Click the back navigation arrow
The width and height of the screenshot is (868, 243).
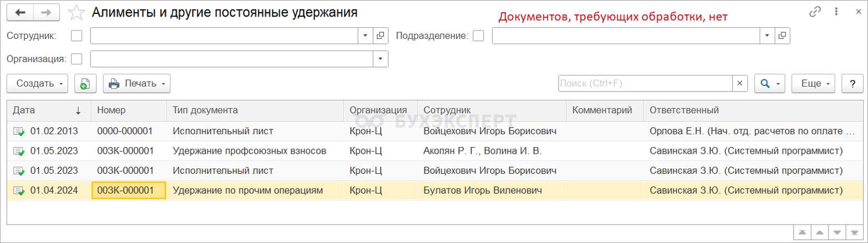tap(21, 12)
